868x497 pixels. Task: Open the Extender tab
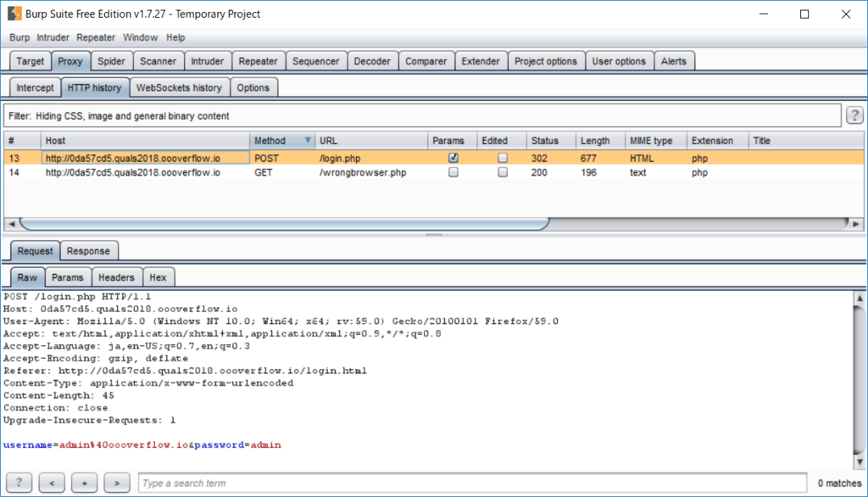[481, 61]
